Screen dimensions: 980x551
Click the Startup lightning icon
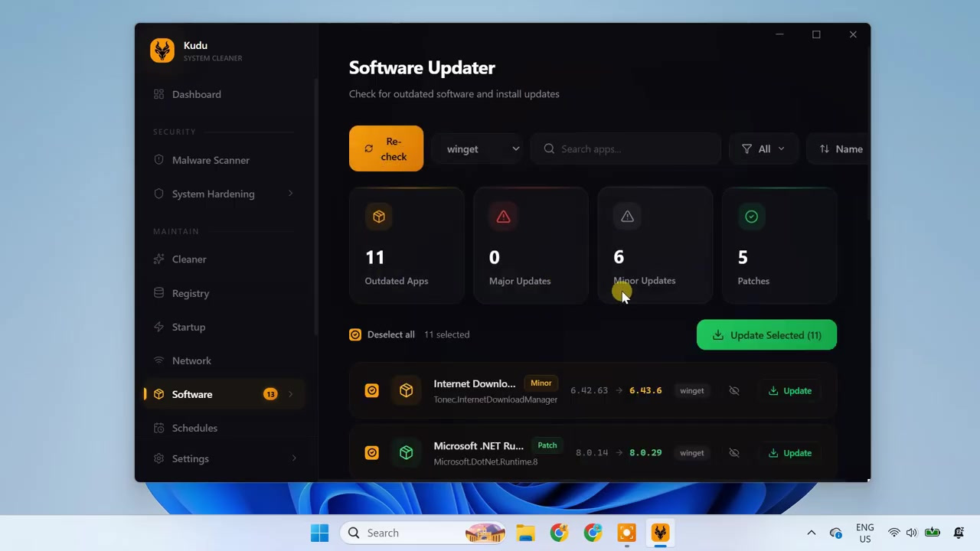pos(158,327)
